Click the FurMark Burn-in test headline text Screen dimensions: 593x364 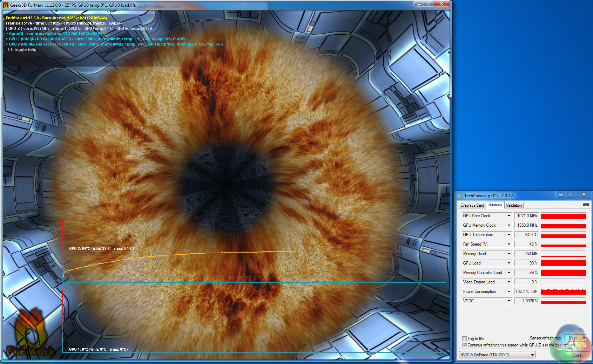(x=56, y=18)
